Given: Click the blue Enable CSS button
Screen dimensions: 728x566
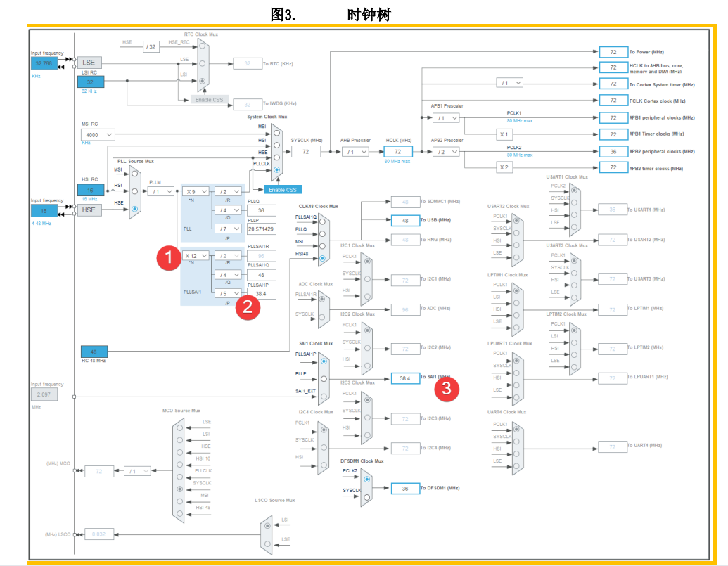Looking at the screenshot, I should (x=283, y=189).
